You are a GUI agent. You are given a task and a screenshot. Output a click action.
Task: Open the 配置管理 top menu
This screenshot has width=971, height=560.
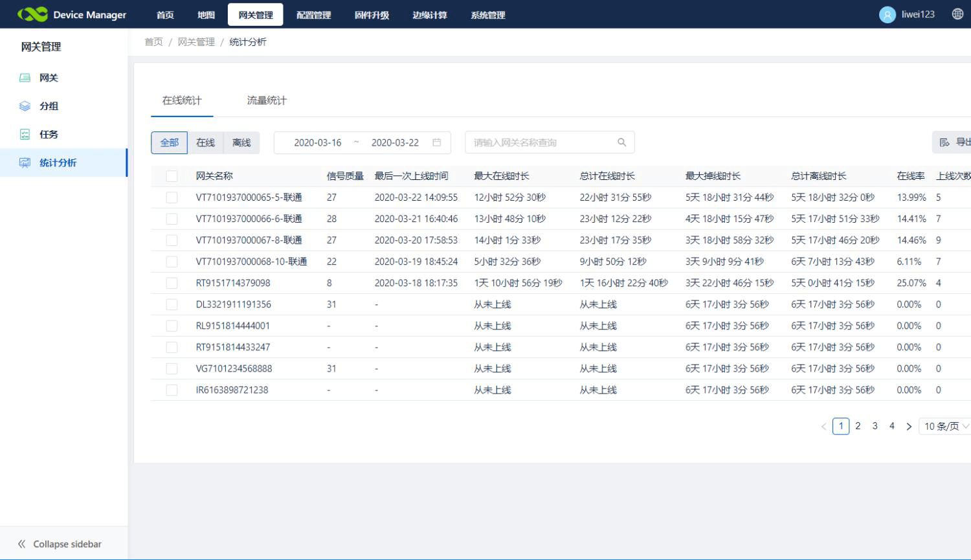point(314,15)
